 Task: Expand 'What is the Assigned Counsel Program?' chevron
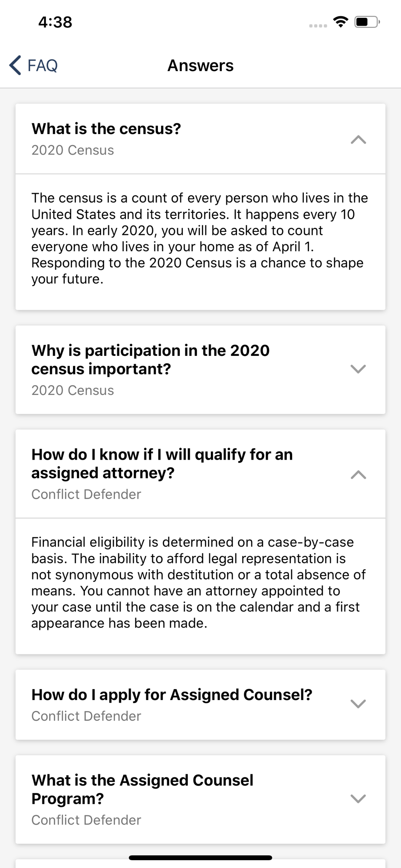click(x=358, y=799)
